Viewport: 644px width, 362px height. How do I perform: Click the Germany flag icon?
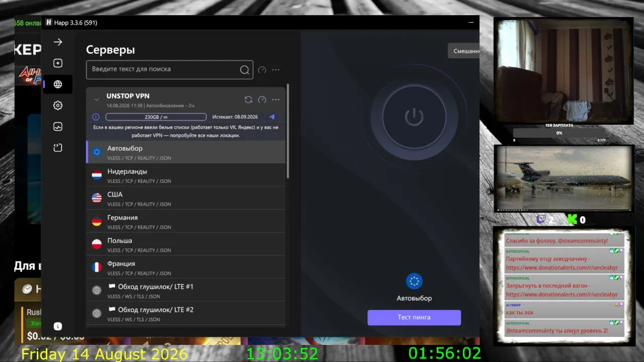97,221
